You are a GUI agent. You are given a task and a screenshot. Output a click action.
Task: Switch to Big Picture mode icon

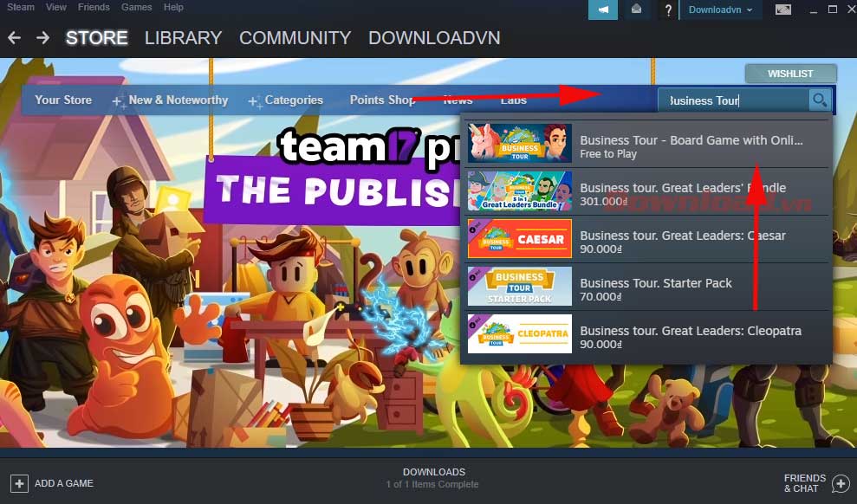tap(783, 10)
